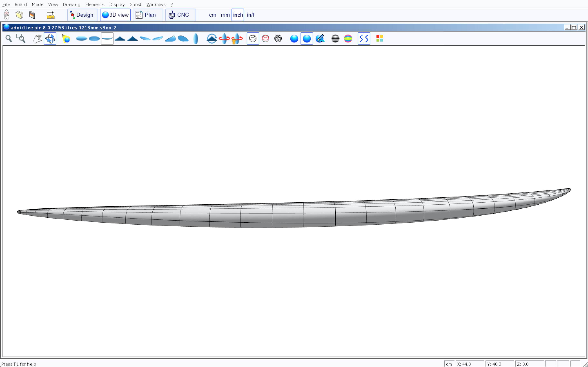Toggle the black wireframe ring display
The width and height of the screenshot is (588, 367).
coord(253,39)
